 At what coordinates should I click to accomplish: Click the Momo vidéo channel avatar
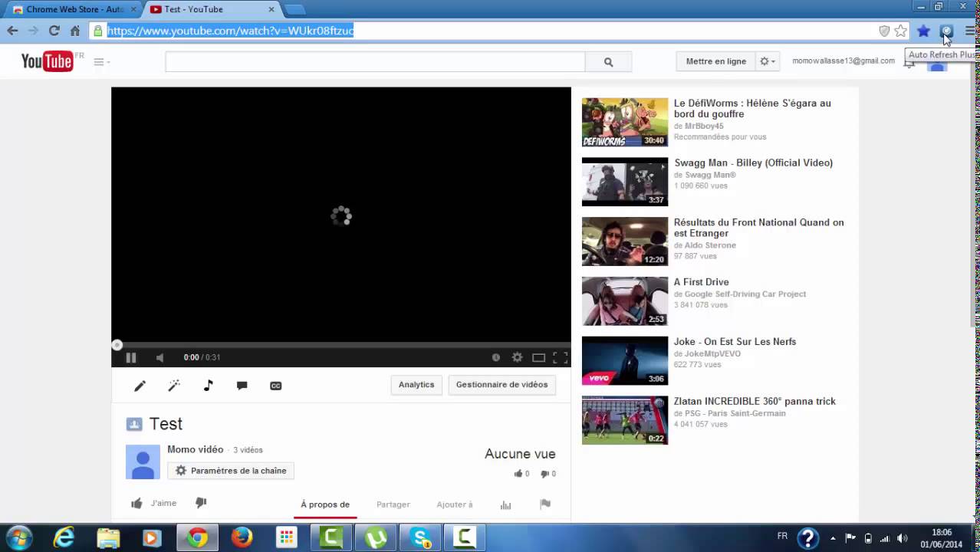tap(143, 462)
